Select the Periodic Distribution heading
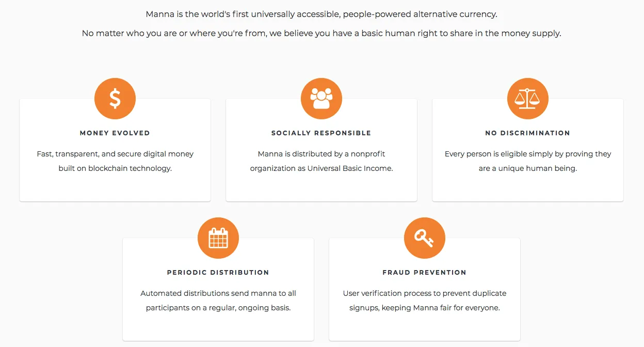The image size is (644, 347). 218,273
